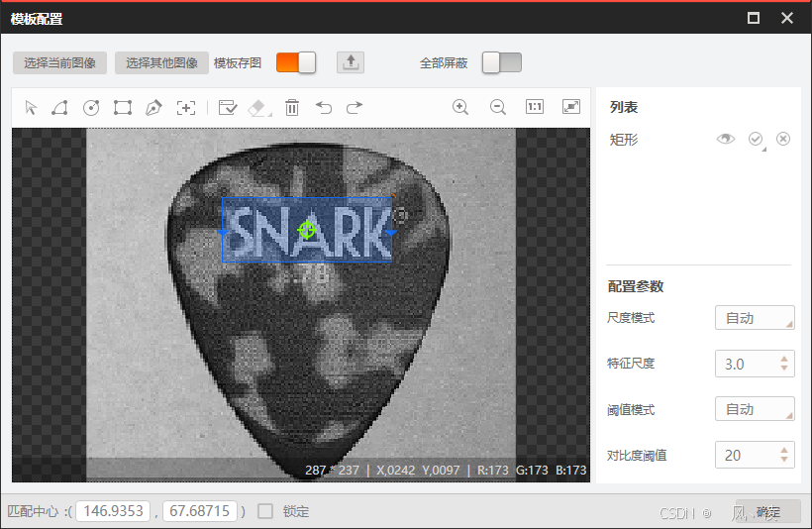Check the 锁定 checkbox

pyautogui.click(x=265, y=511)
